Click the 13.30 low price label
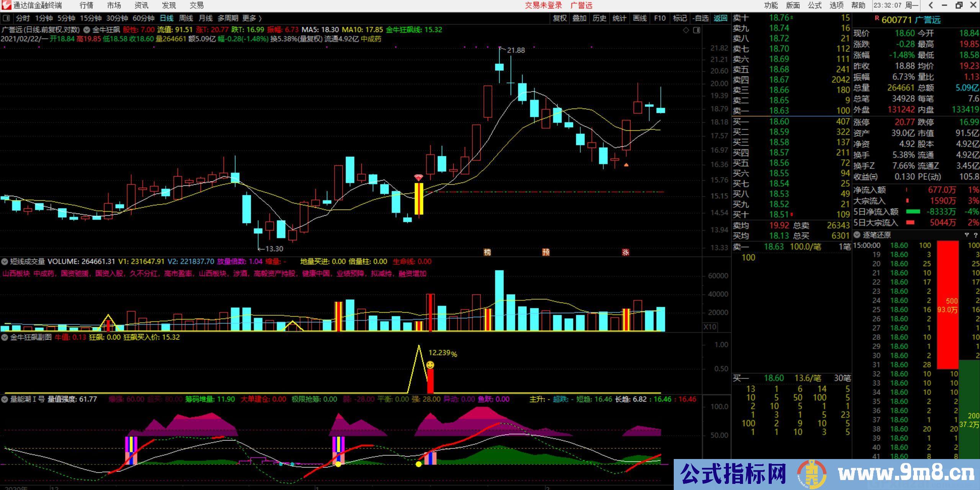980x490 pixels. coord(274,249)
